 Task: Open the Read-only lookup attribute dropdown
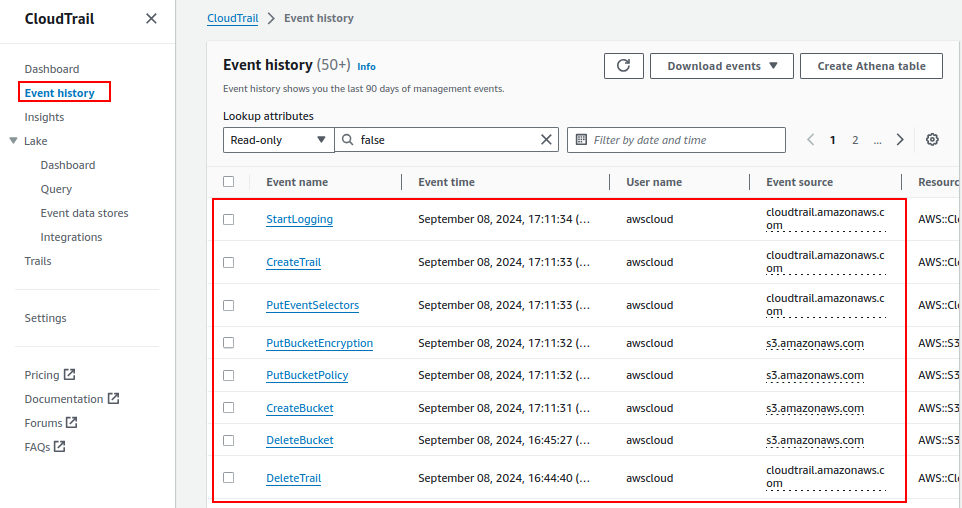pos(278,140)
